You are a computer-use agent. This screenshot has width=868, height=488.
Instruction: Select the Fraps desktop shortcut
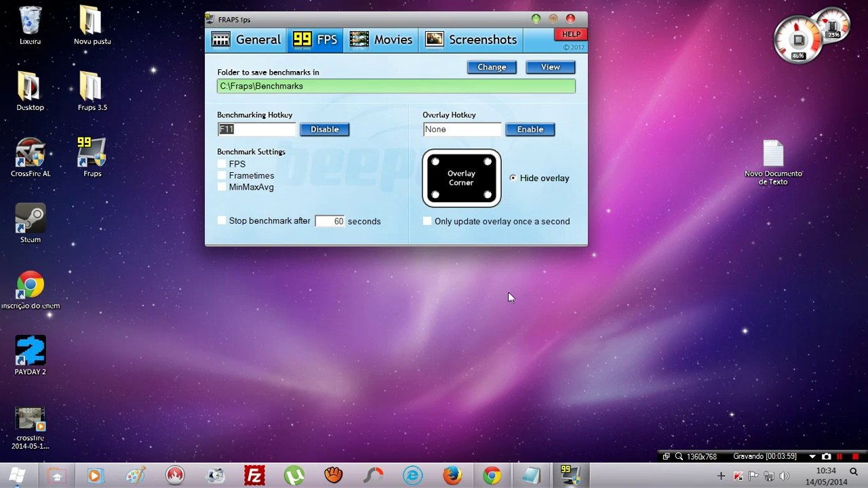tap(92, 157)
